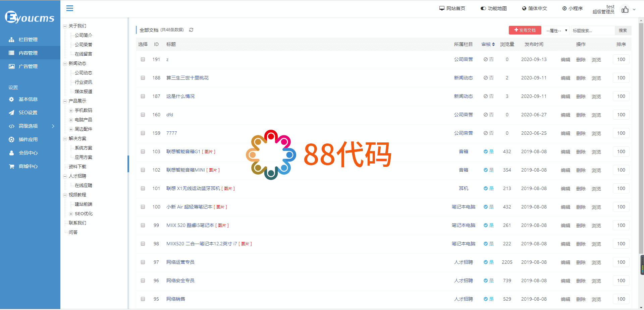This screenshot has width=644, height=310.
Task: Expand the 高级选项 chevron arrow
Action: 53,126
